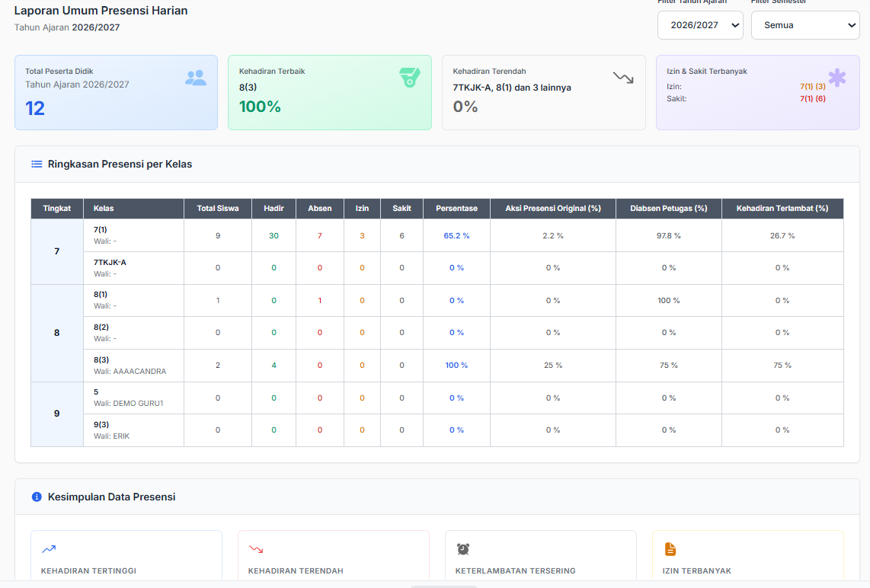Click the Sakit column header
Image resolution: width=870 pixels, height=588 pixels.
pyautogui.click(x=402, y=209)
